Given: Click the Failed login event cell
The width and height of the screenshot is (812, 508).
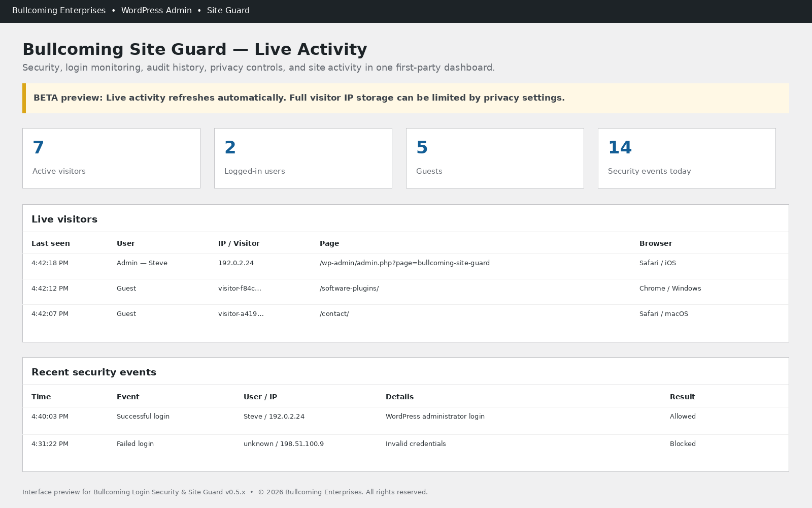Looking at the screenshot, I should click(135, 444).
